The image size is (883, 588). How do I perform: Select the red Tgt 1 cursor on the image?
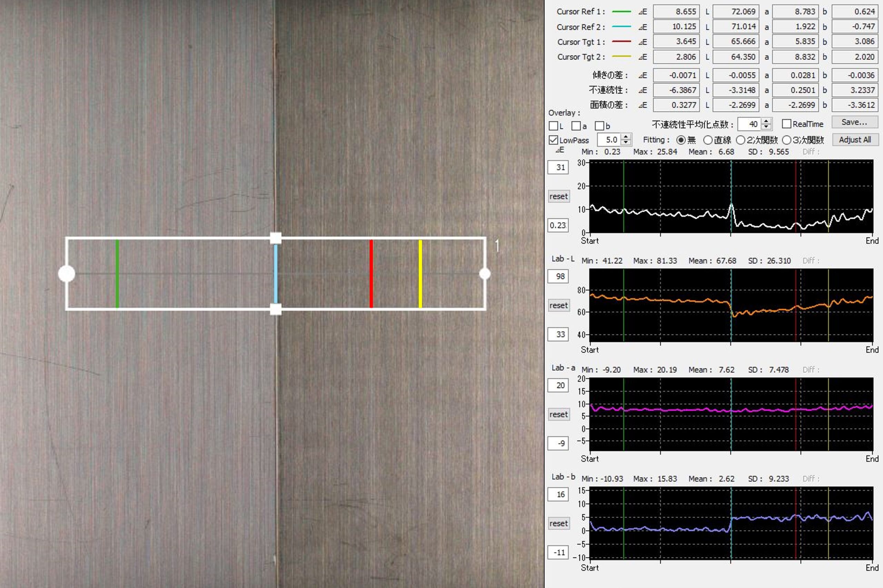click(371, 274)
